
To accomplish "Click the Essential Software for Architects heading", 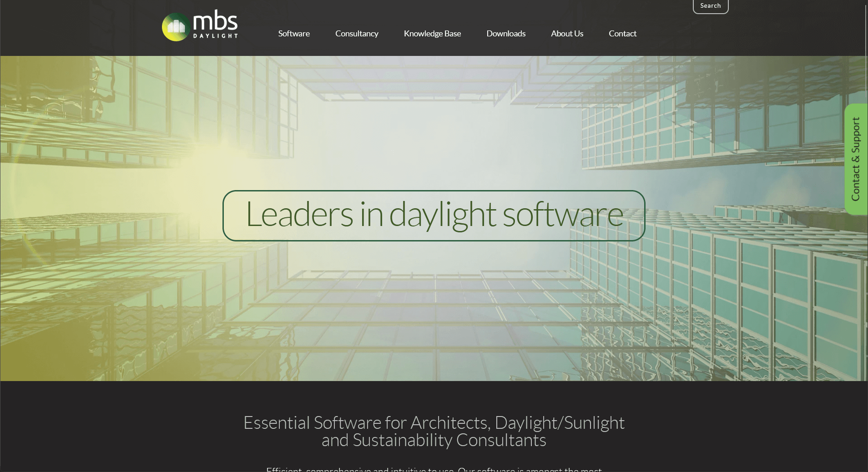I will 434,431.
